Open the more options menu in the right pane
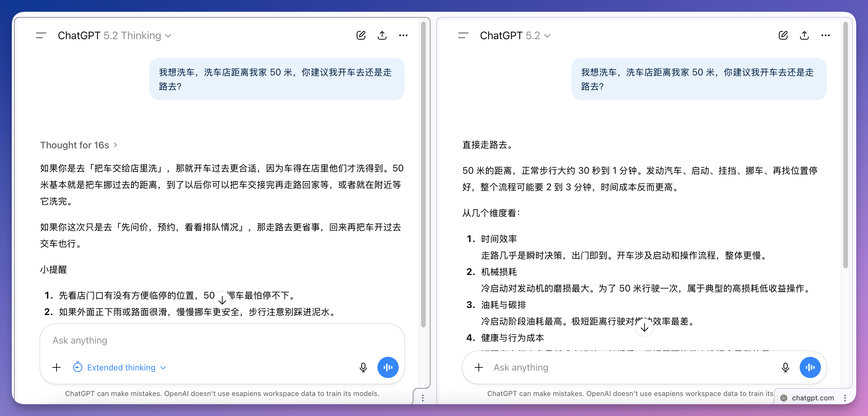The width and height of the screenshot is (868, 416). click(825, 35)
